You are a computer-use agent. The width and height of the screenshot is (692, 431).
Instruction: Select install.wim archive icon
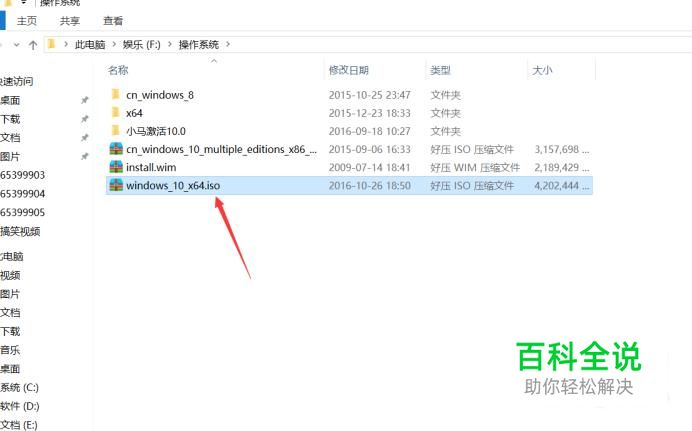116,167
